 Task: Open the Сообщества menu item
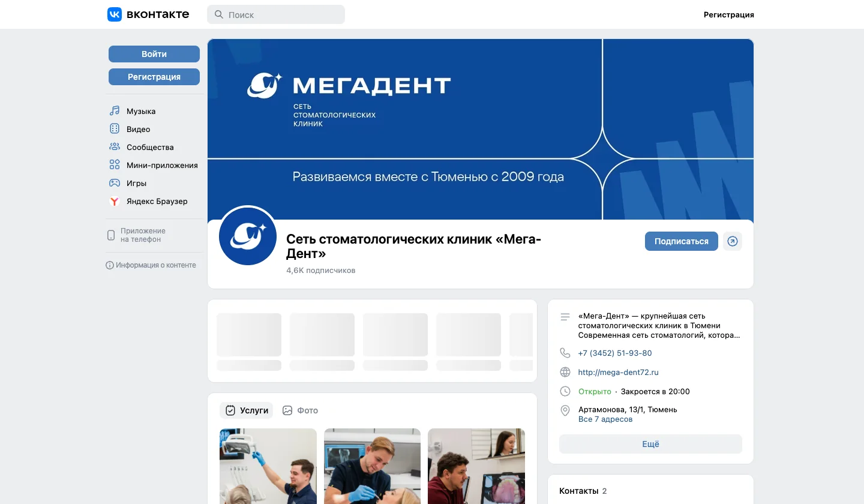(154, 147)
